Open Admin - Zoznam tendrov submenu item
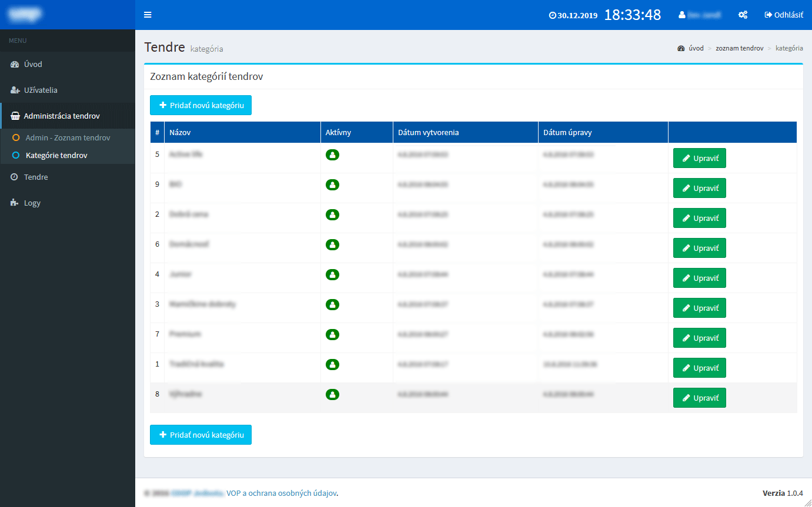The image size is (812, 507). point(68,137)
